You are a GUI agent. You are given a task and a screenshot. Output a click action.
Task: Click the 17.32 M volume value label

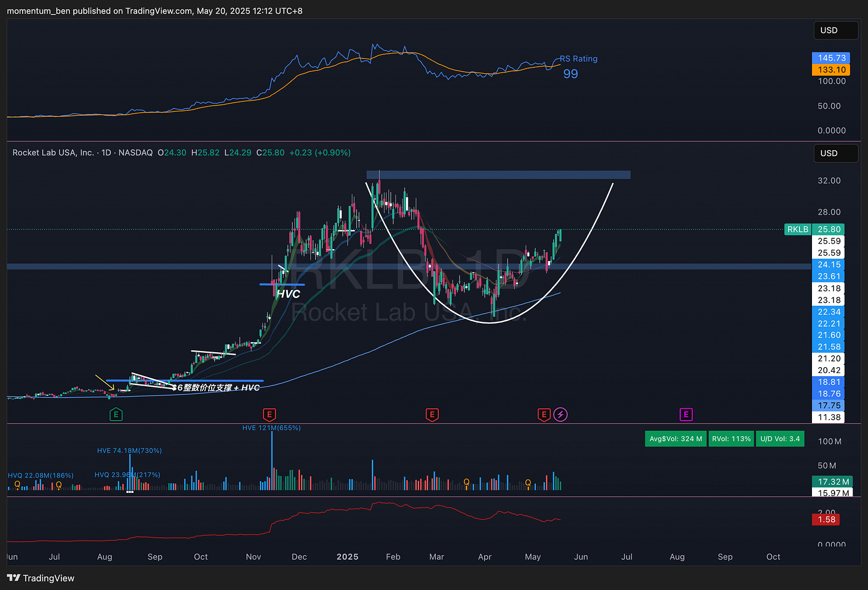(833, 482)
